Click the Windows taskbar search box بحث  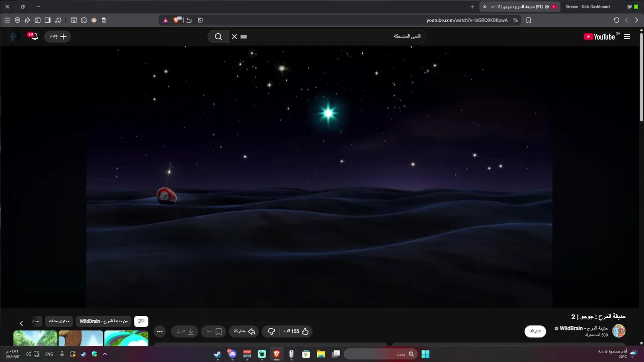click(x=380, y=354)
